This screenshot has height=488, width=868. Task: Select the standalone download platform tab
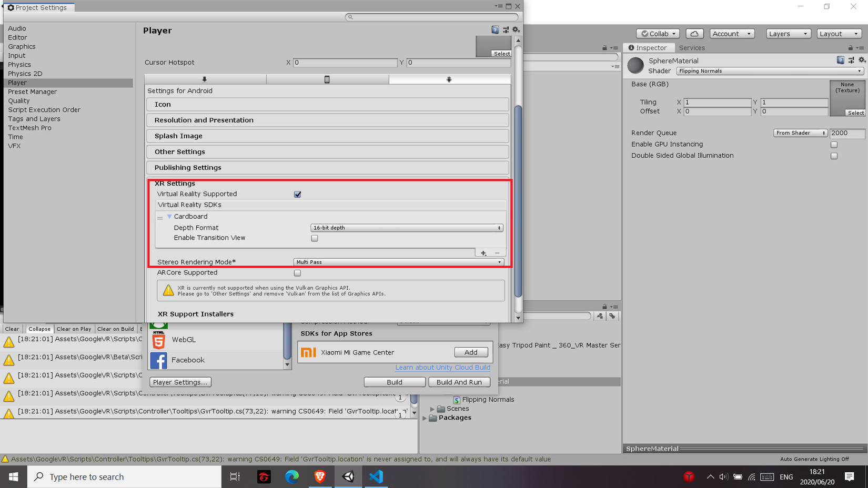click(x=205, y=79)
